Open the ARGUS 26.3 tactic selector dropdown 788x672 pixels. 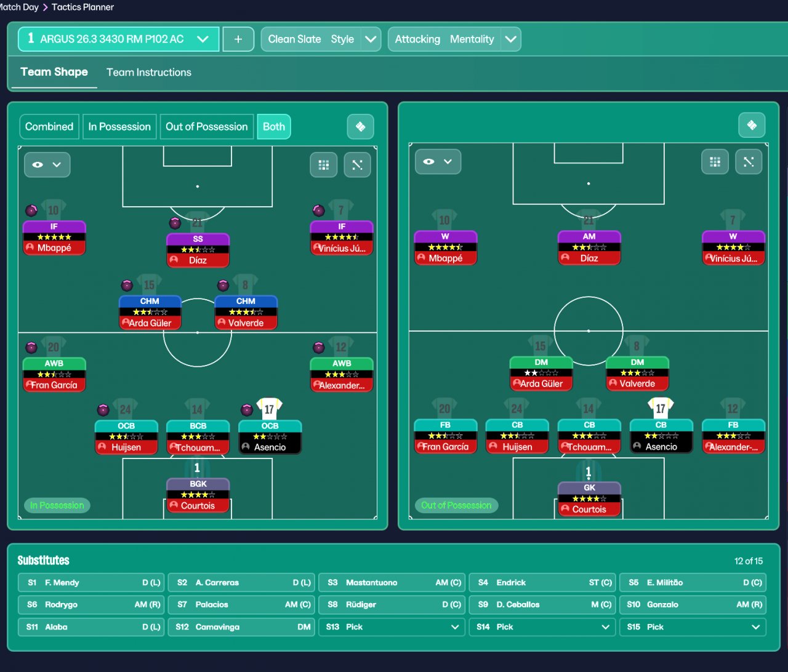click(x=118, y=39)
